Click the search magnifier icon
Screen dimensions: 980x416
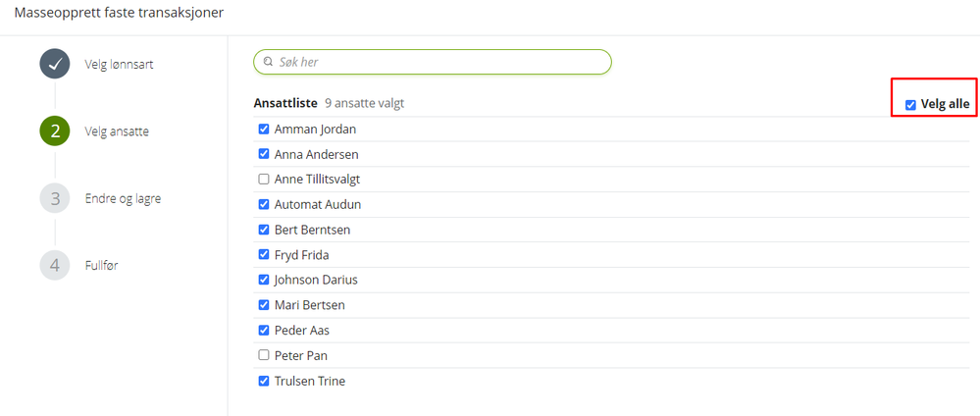point(268,62)
